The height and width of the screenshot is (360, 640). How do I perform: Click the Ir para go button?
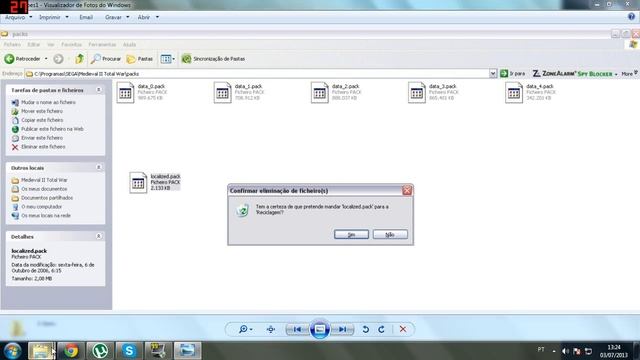pos(513,73)
